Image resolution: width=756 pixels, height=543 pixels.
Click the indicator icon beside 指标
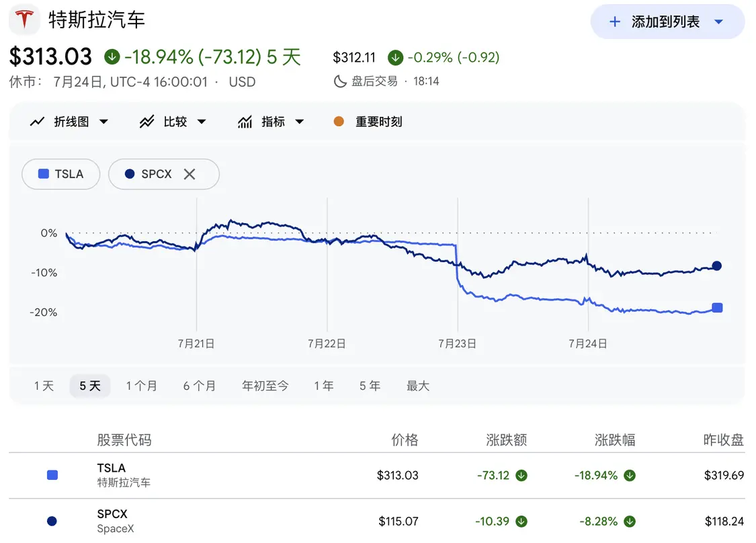(245, 122)
